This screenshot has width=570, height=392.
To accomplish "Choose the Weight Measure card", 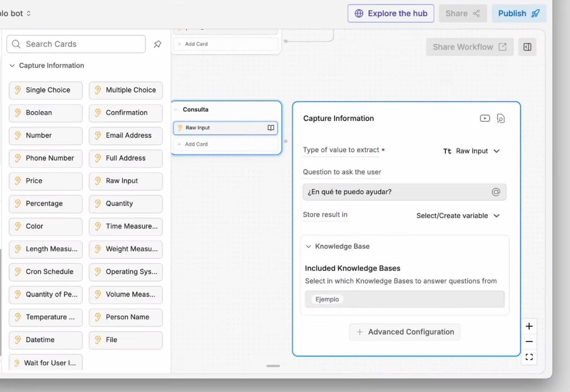I will pos(126,249).
